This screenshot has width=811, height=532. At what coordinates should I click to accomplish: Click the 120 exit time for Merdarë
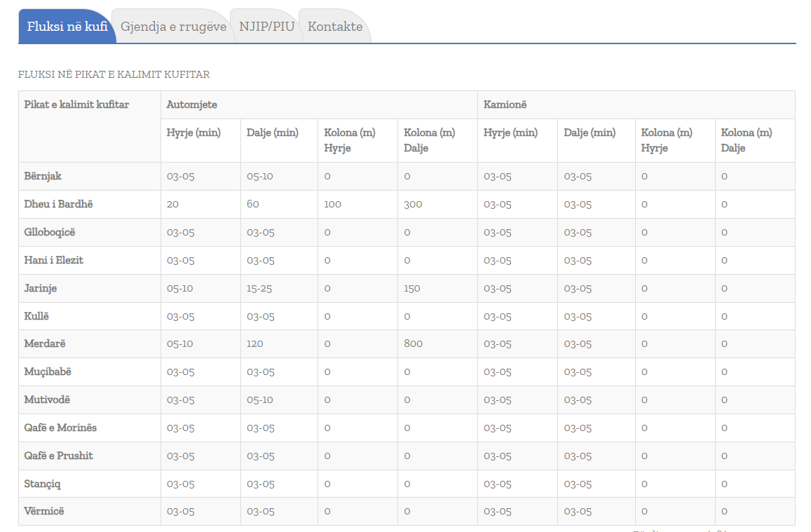point(255,344)
